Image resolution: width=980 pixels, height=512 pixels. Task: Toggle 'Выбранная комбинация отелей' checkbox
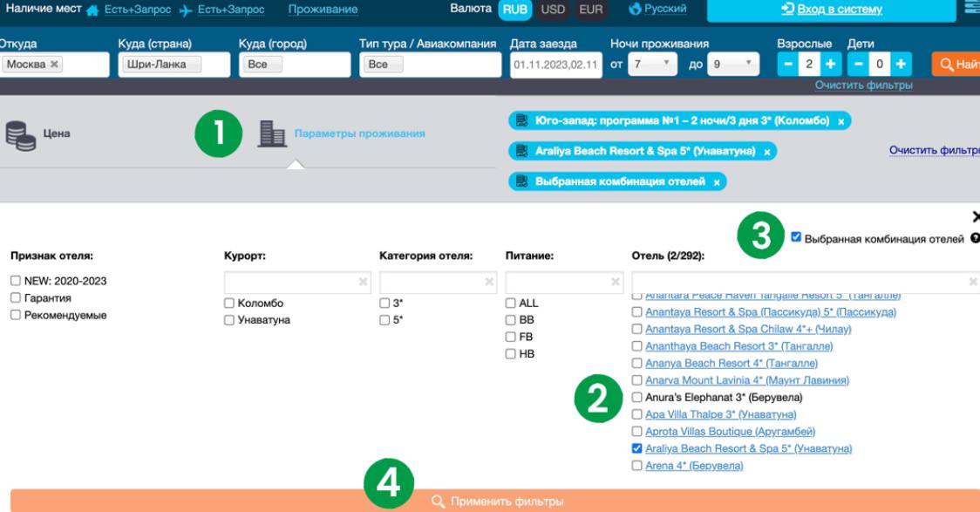pyautogui.click(x=796, y=237)
